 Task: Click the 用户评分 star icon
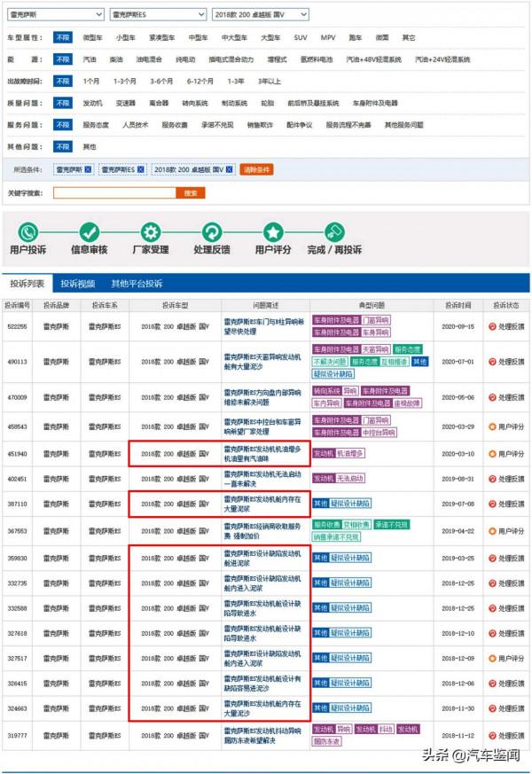click(273, 232)
